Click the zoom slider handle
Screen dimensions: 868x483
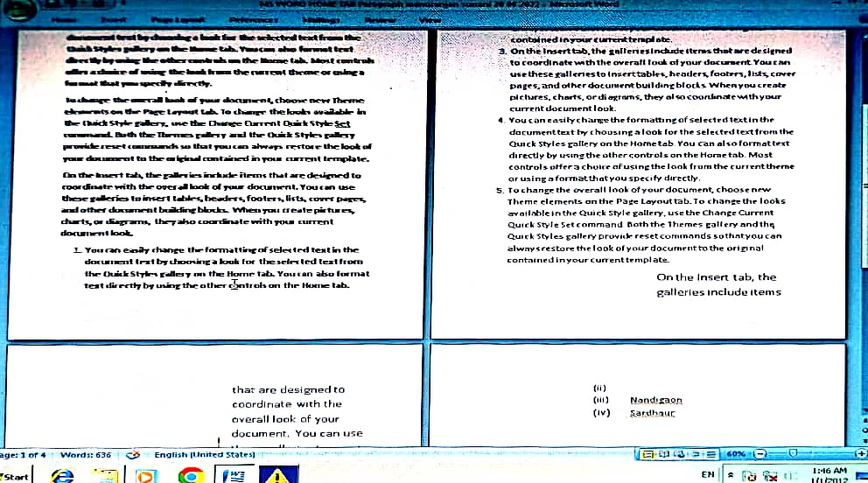pyautogui.click(x=792, y=455)
